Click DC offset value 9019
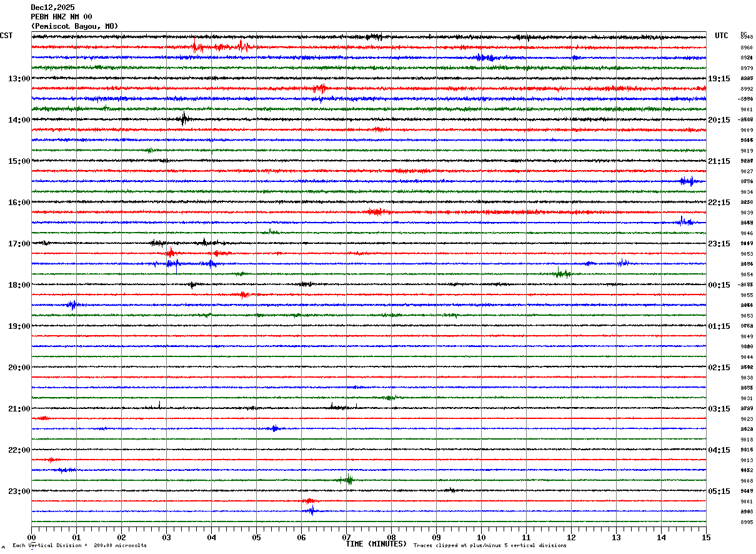The image size is (756, 554). pyautogui.click(x=747, y=151)
